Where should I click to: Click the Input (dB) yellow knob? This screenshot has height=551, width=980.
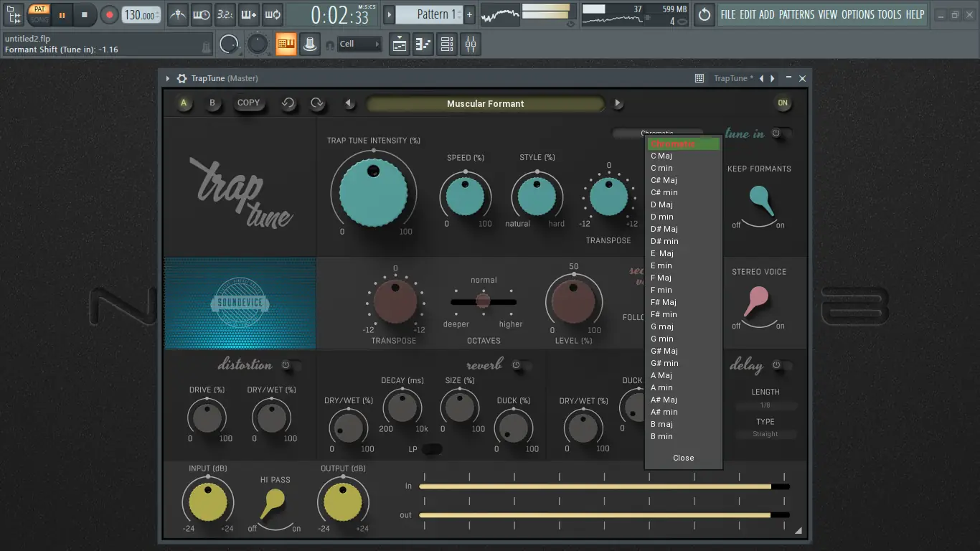[x=207, y=500]
